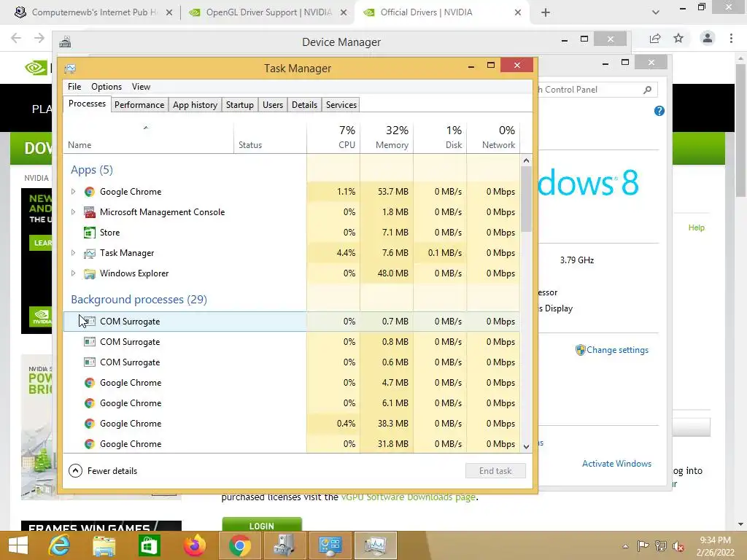Expand the Task Manager app group

tap(73, 253)
